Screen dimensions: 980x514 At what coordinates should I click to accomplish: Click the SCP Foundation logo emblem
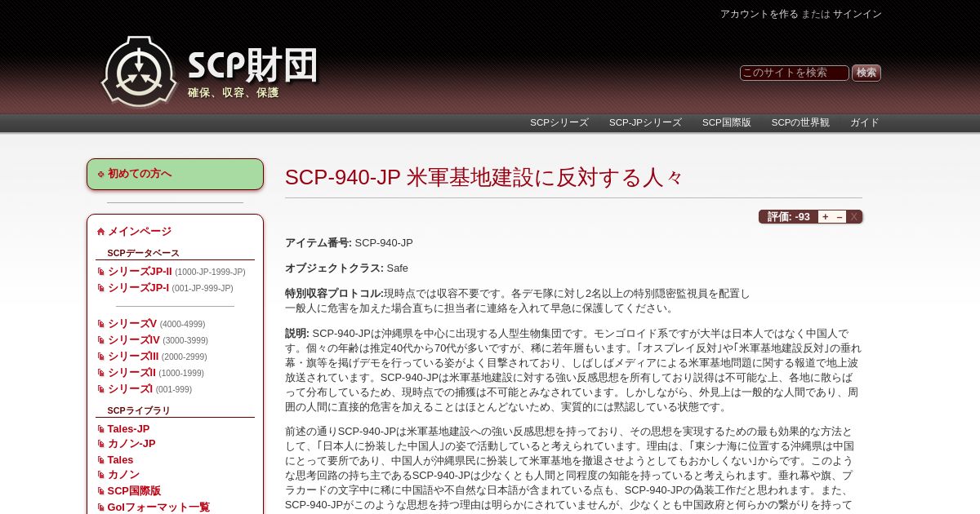(139, 71)
